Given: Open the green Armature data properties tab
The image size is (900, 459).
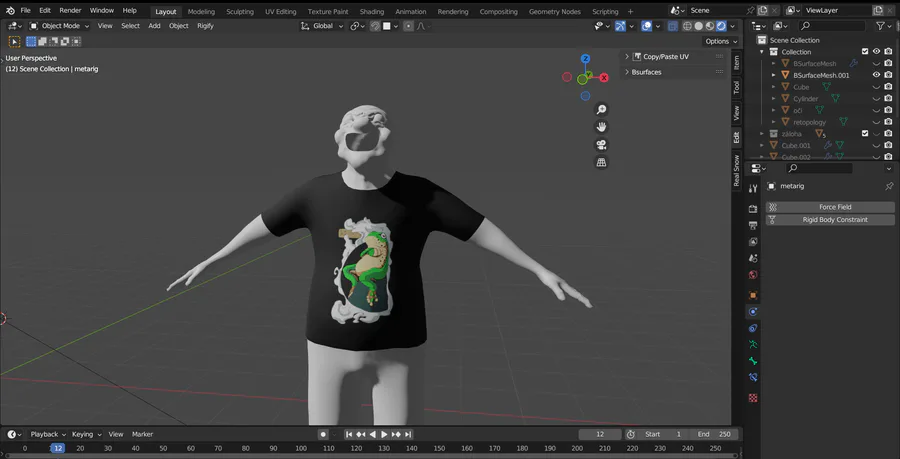Looking at the screenshot, I should 753,345.
